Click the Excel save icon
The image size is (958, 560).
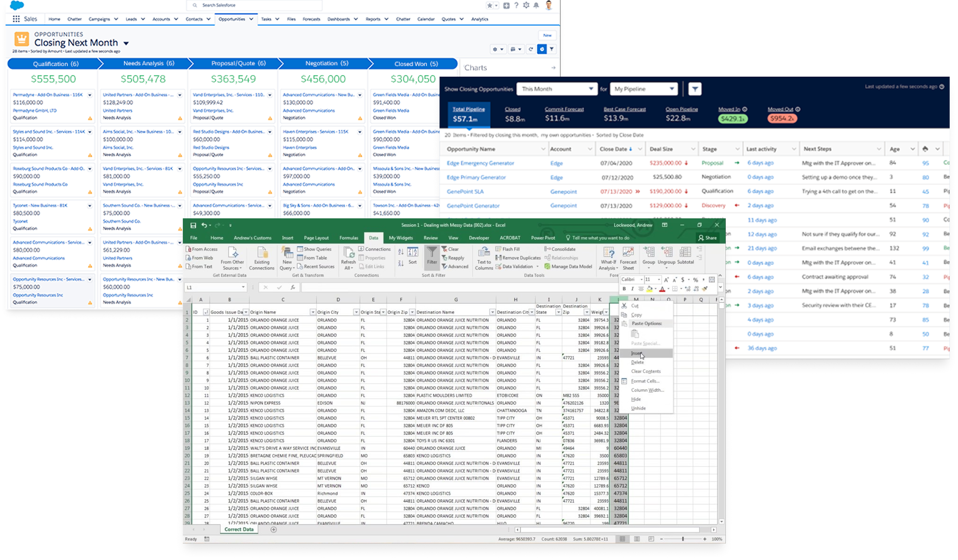click(193, 226)
